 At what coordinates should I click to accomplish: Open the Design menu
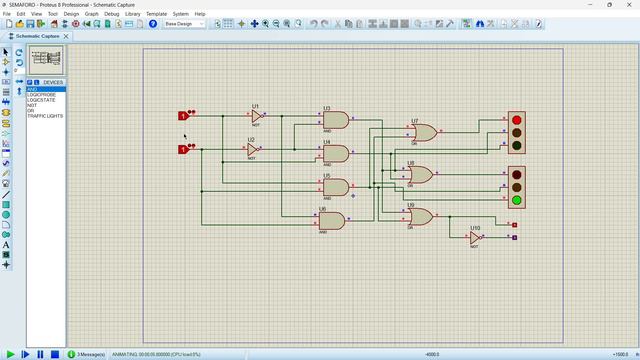click(71, 14)
